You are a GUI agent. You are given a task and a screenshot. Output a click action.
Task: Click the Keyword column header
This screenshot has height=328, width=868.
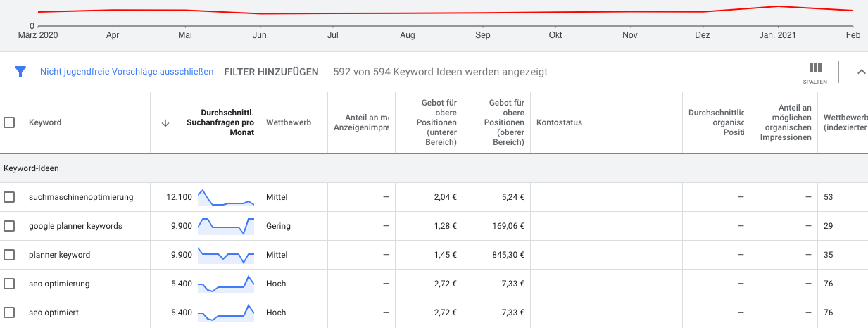(45, 122)
